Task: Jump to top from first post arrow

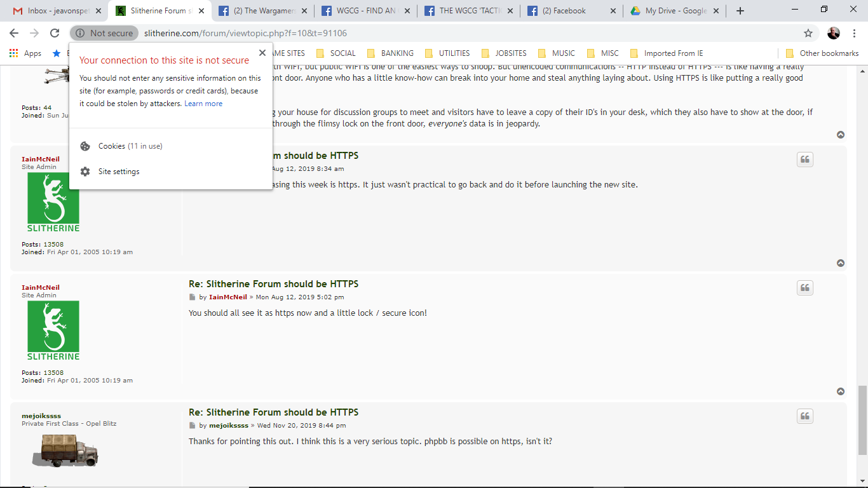Action: click(841, 135)
